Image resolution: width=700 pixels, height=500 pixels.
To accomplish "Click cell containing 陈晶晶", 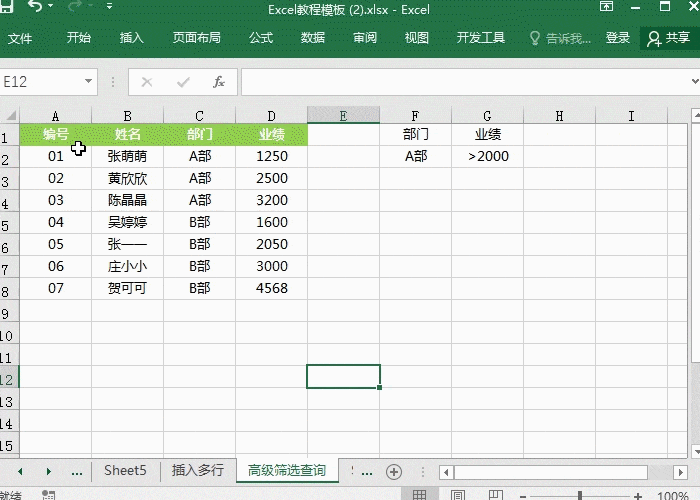I will tap(127, 200).
